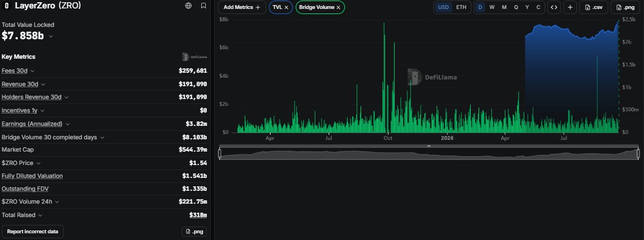Remove the TVL metric chip

pos(286,7)
